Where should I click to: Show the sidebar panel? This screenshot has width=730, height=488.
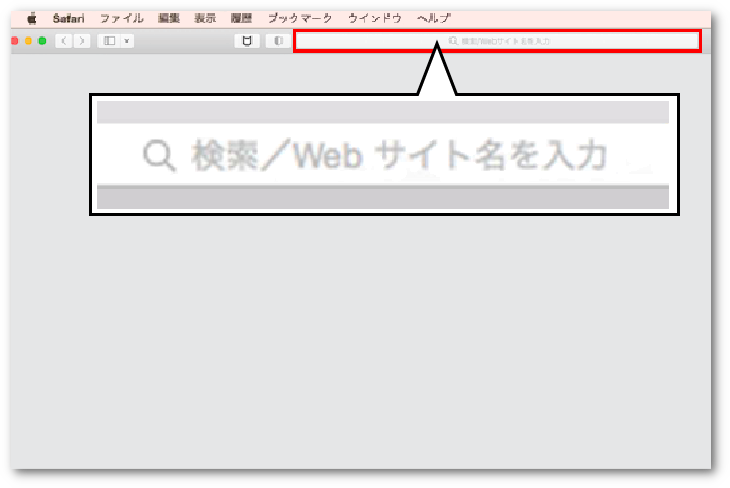pyautogui.click(x=109, y=41)
